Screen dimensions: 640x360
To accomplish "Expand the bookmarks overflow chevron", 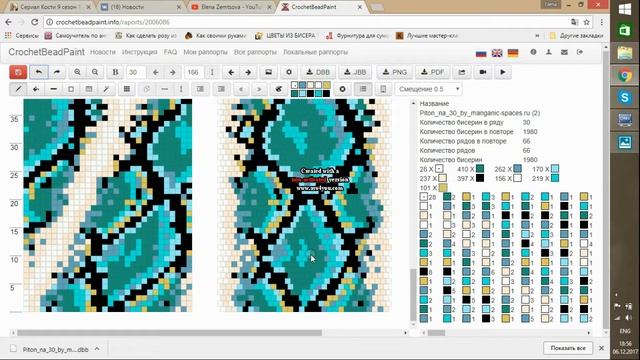I will click(x=537, y=36).
